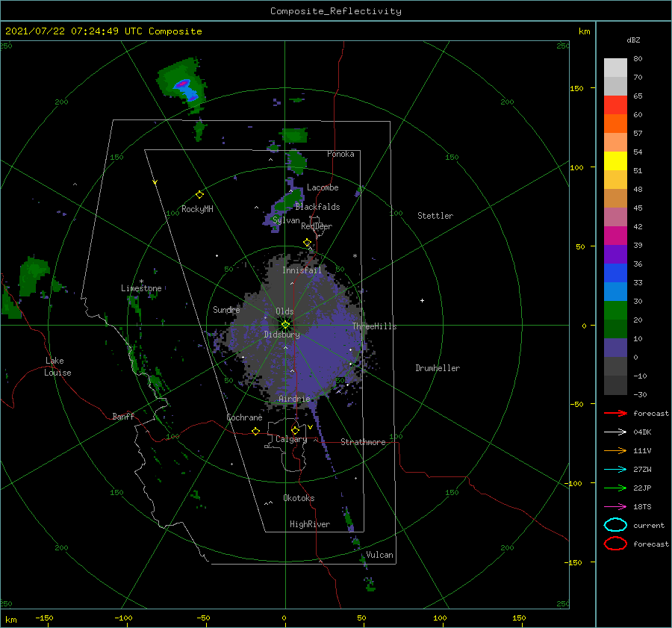Click the Limestone label
Image resolution: width=672 pixels, height=628 pixels.
(x=141, y=288)
